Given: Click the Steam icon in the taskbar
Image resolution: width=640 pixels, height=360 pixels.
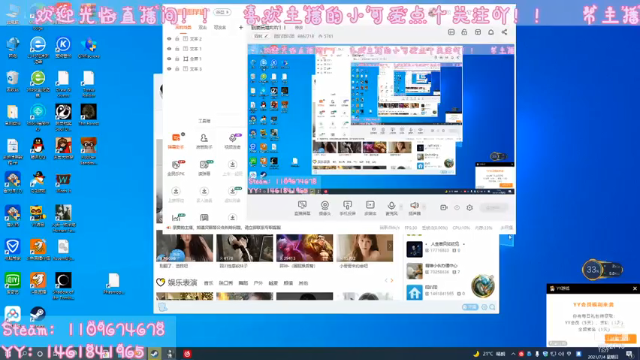Looking at the screenshot, I should point(154,353).
